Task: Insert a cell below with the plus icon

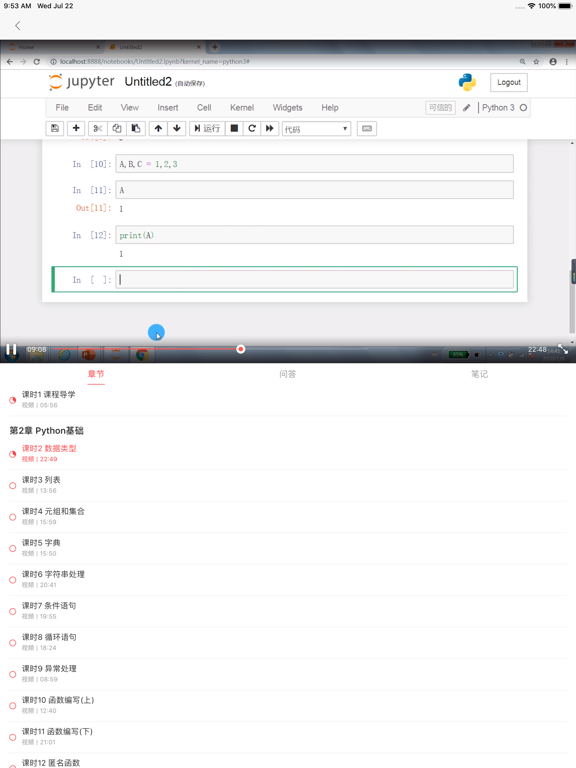Action: point(76,128)
